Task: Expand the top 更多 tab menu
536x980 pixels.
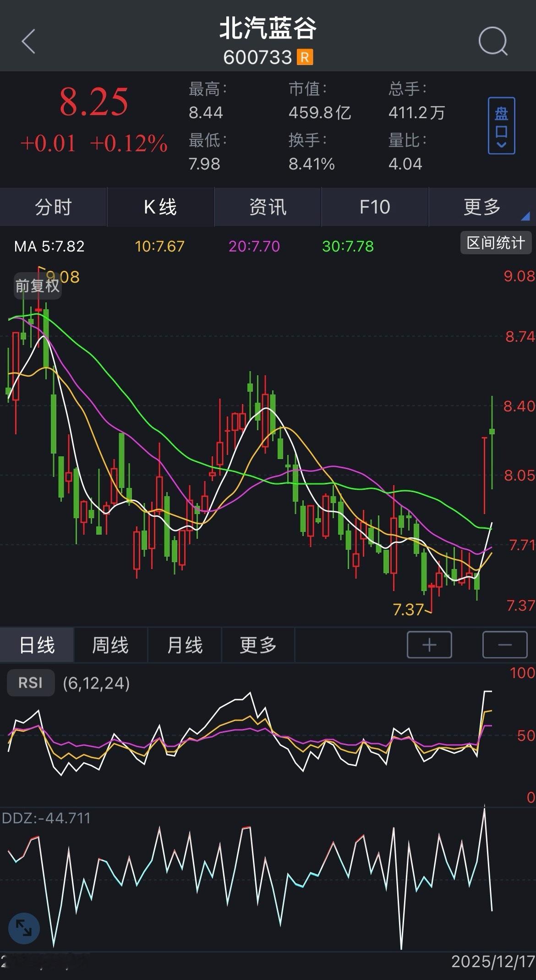Action: (482, 207)
